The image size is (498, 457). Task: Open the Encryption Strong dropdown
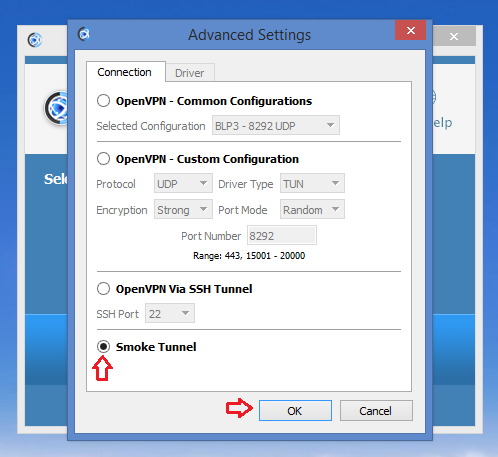[x=183, y=209]
